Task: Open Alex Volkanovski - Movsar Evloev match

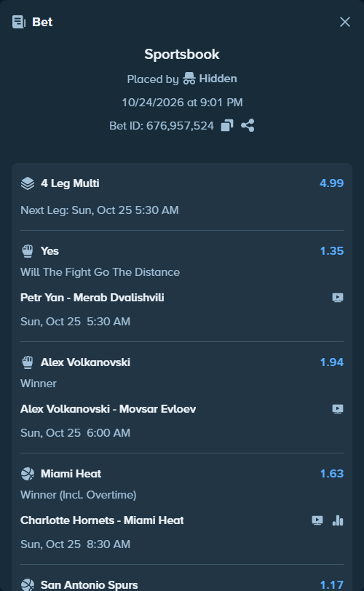Action: (108, 409)
